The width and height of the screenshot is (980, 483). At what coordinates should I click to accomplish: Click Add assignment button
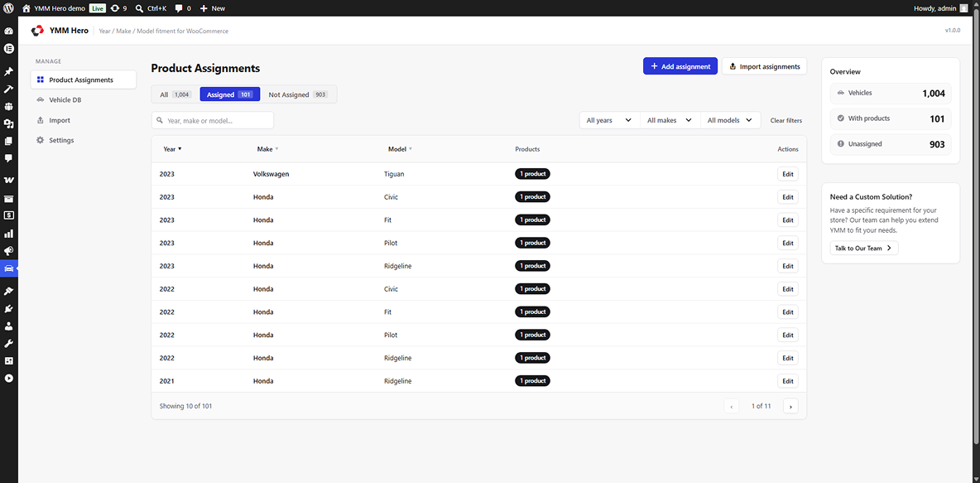click(680, 66)
